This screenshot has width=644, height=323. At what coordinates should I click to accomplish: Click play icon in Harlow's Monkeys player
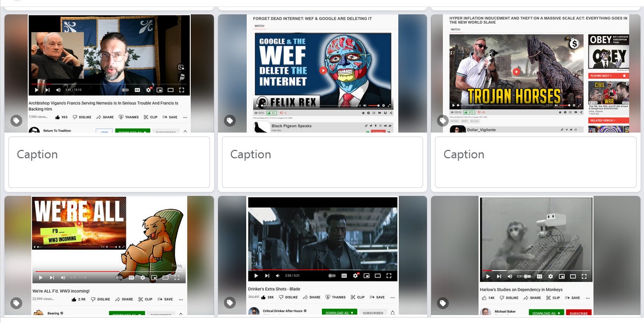point(488,276)
